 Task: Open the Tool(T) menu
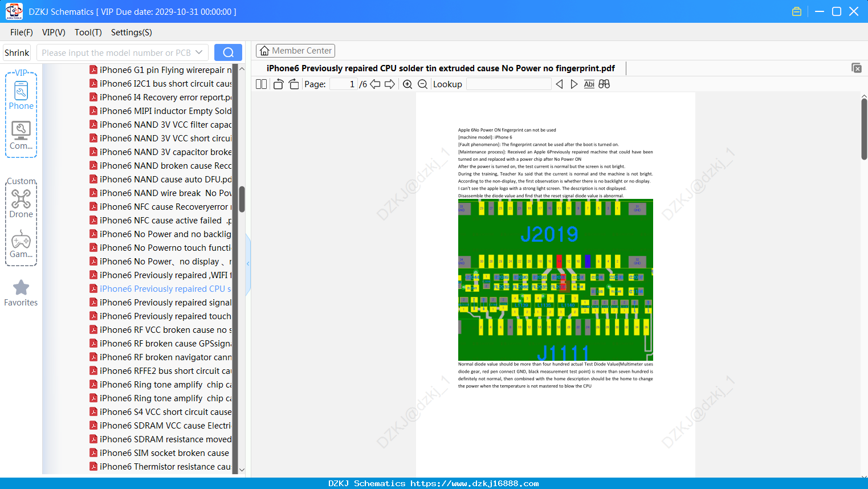(x=88, y=32)
